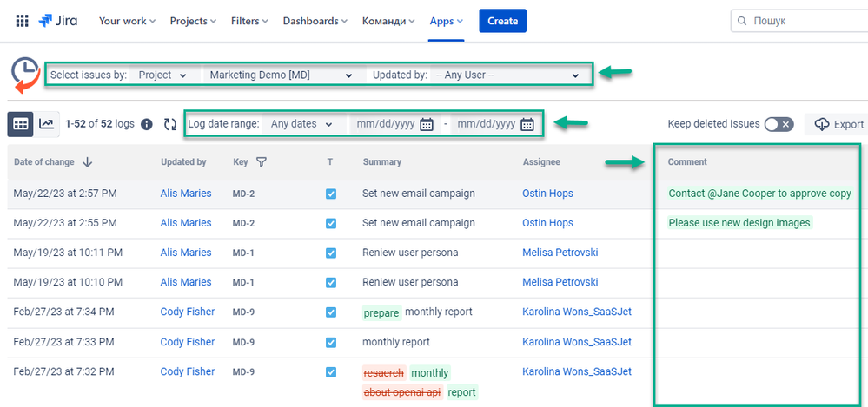Switch to chart view
Image resolution: width=868 pixels, height=407 pixels.
coord(47,124)
